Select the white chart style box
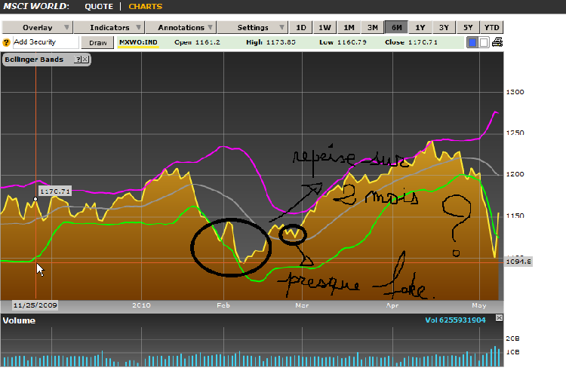 click(484, 42)
